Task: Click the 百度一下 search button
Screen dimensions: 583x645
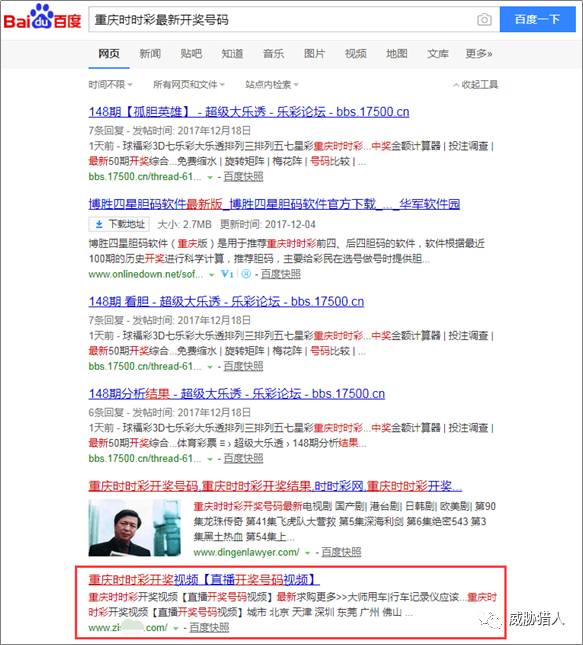Action: click(x=537, y=19)
